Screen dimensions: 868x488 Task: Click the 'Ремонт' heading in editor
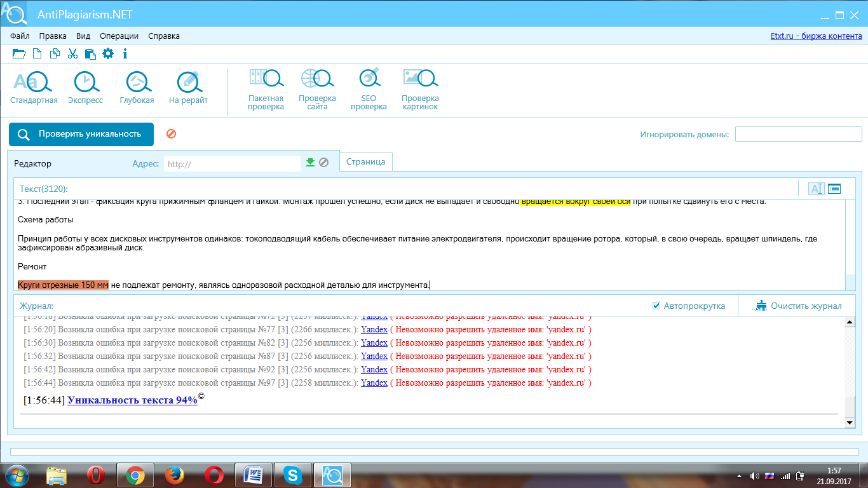tap(32, 266)
